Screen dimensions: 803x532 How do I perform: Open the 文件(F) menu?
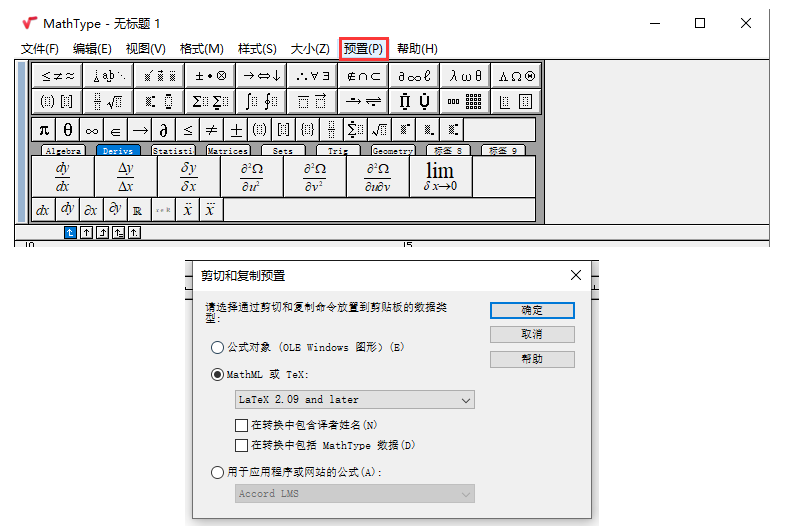[x=39, y=49]
